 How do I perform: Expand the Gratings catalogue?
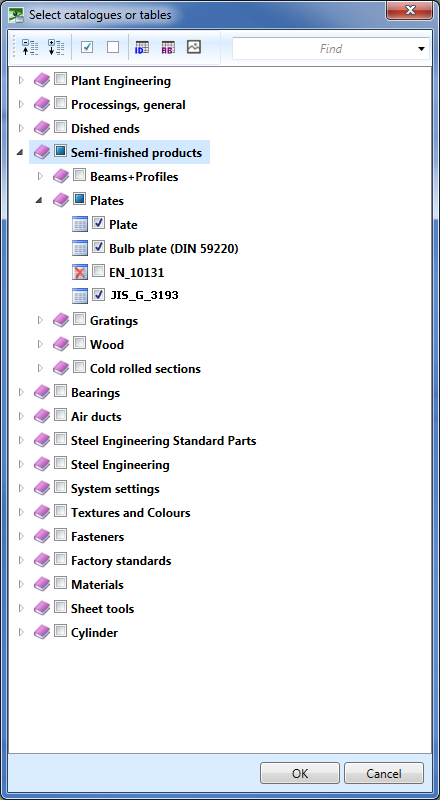(x=40, y=320)
